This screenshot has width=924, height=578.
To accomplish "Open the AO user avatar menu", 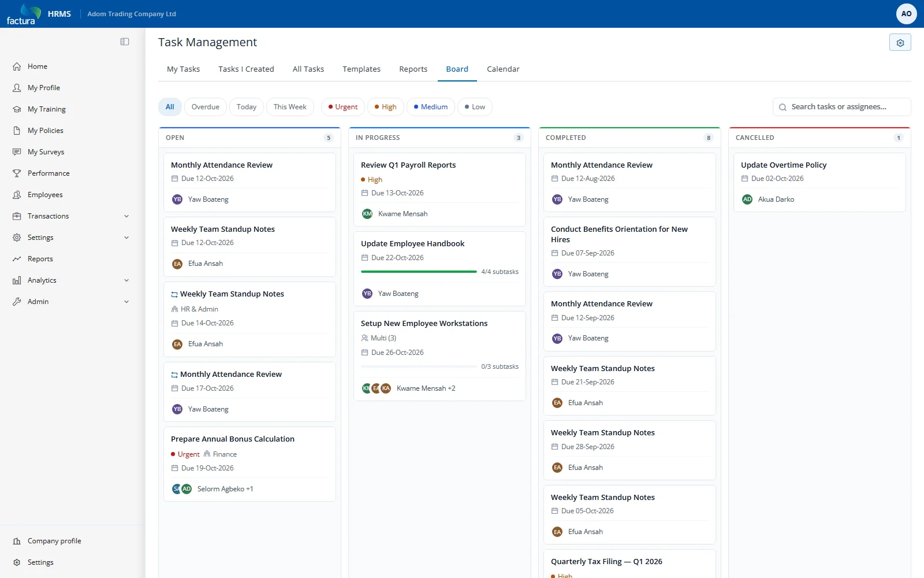I will [906, 14].
